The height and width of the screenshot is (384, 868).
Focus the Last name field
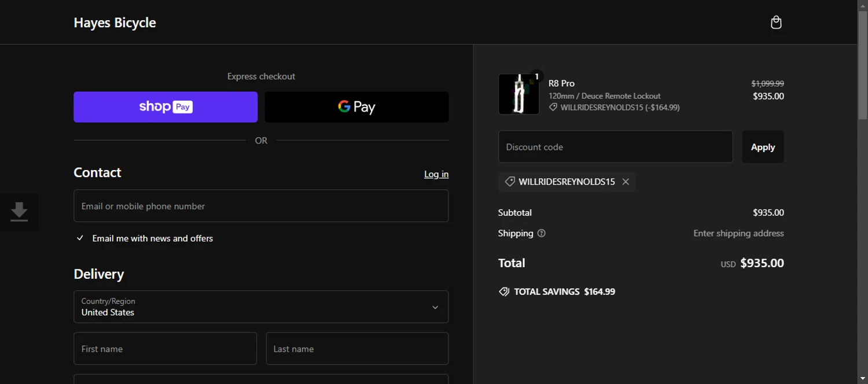[x=357, y=349]
